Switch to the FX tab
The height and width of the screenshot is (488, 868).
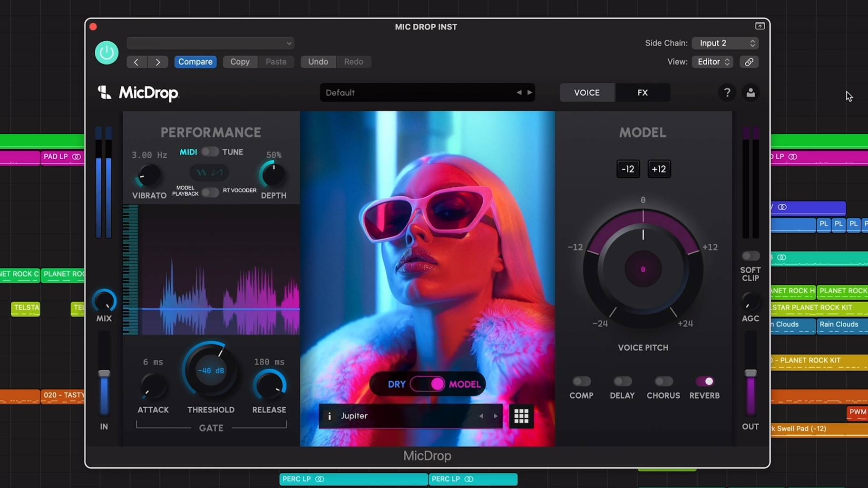(x=643, y=92)
